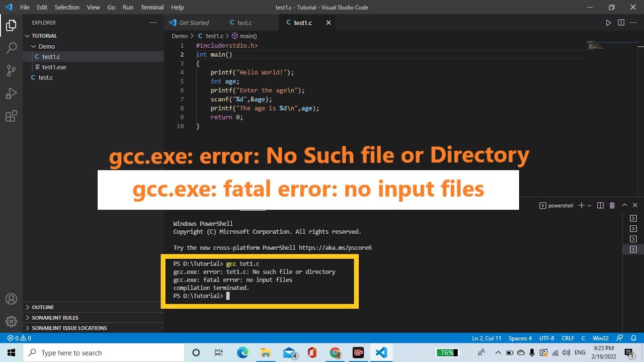
Task: Kill the terminal with trash icon
Action: 612,205
